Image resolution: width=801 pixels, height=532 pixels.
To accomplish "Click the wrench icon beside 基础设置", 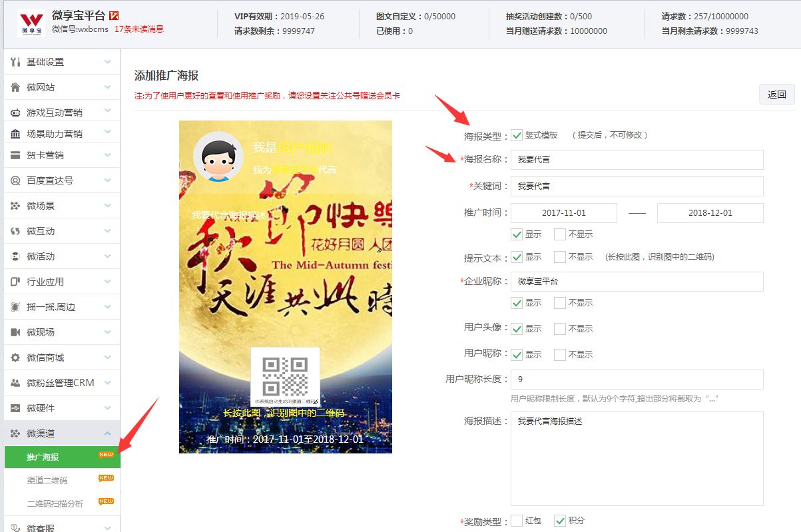I will (15, 62).
